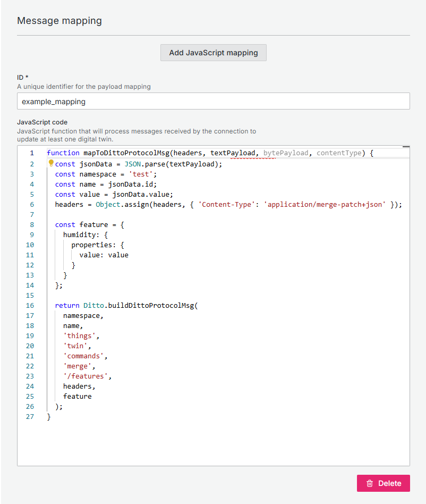Image resolution: width=426 pixels, height=504 pixels.
Task: Click line number 16 in the gutter
Action: pyautogui.click(x=30, y=305)
